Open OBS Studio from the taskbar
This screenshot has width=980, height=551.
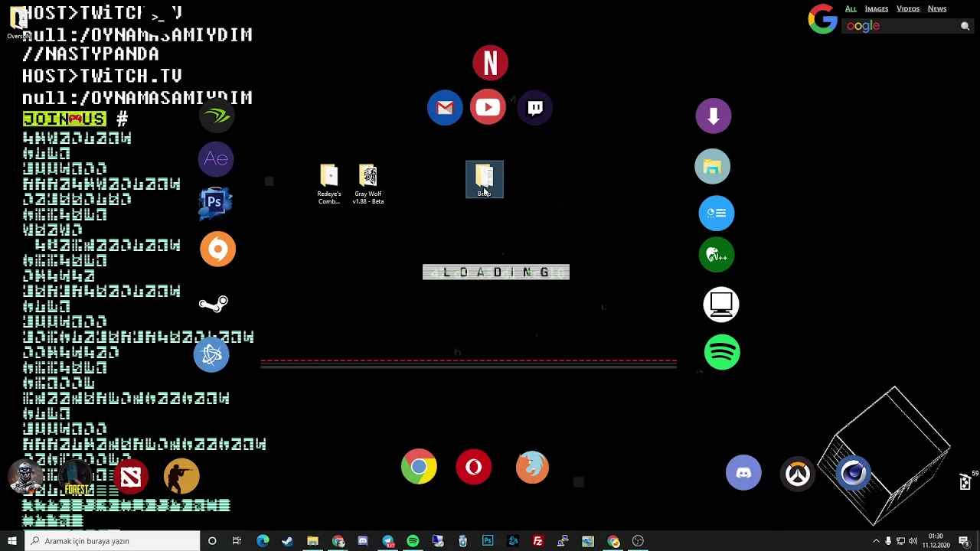pos(638,541)
